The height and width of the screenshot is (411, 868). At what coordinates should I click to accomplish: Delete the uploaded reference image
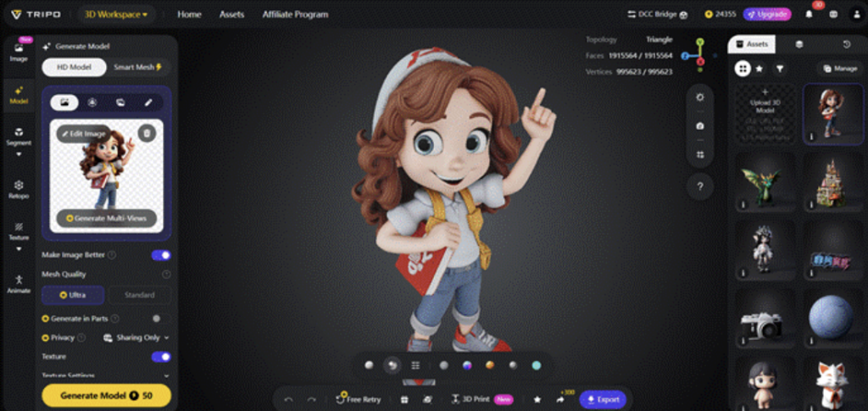pos(147,133)
